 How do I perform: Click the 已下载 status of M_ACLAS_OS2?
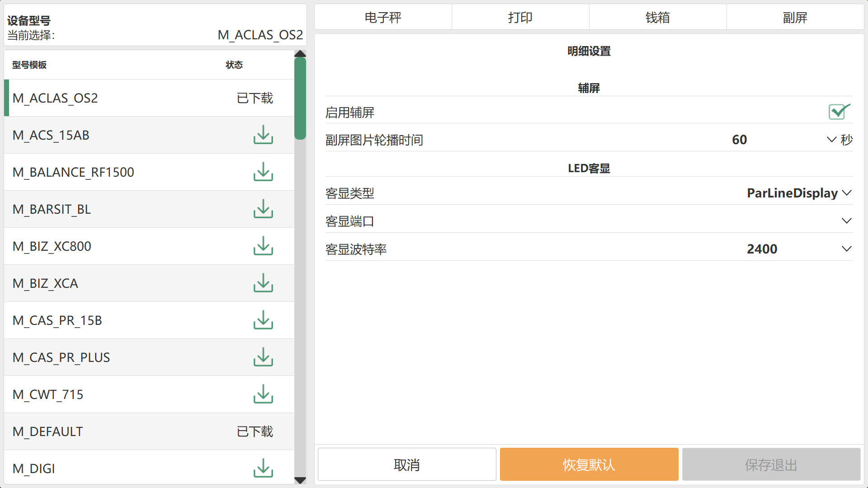click(x=255, y=98)
